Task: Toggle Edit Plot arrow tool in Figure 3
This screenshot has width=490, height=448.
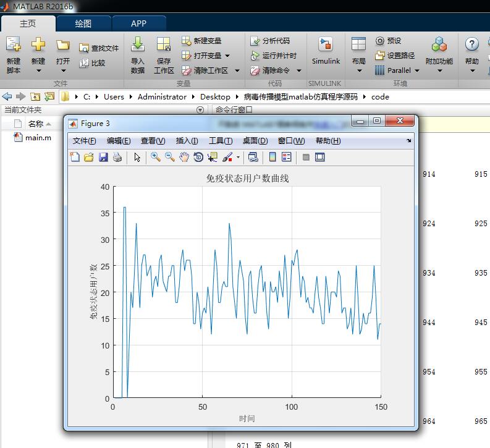Action: [x=137, y=157]
